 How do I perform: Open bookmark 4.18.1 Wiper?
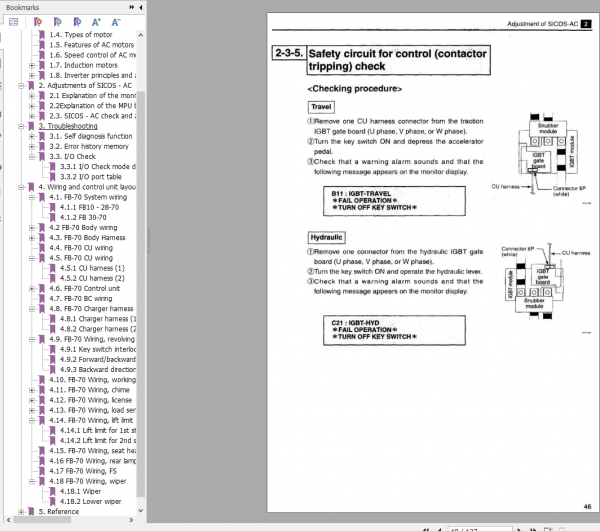click(x=80, y=491)
